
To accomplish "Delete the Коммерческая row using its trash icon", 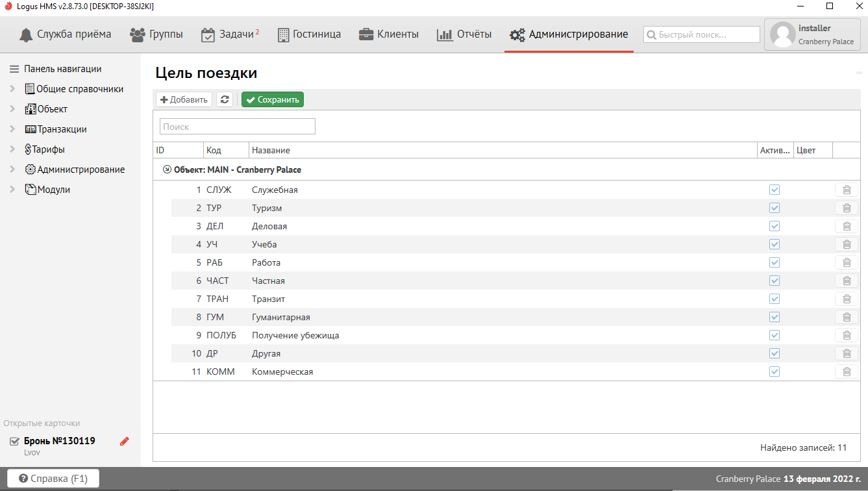I will point(847,371).
